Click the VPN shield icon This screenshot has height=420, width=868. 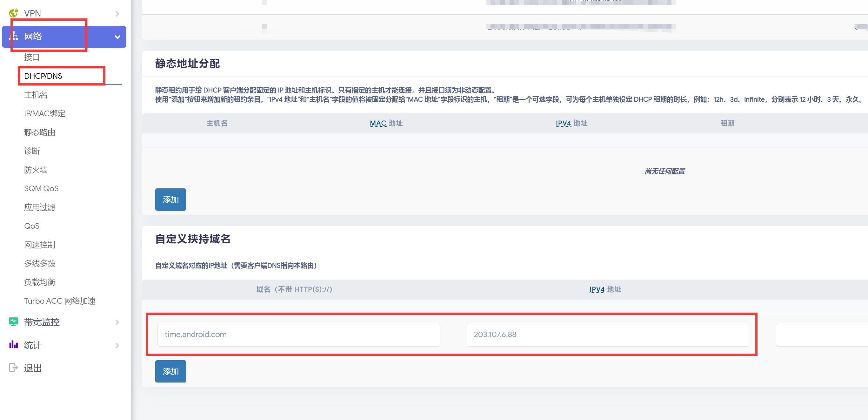13,13
